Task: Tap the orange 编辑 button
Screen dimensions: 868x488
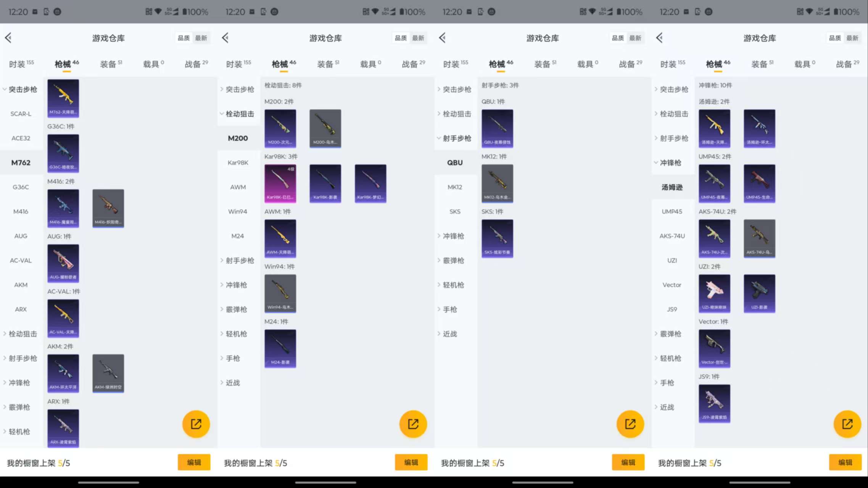Action: [x=194, y=462]
